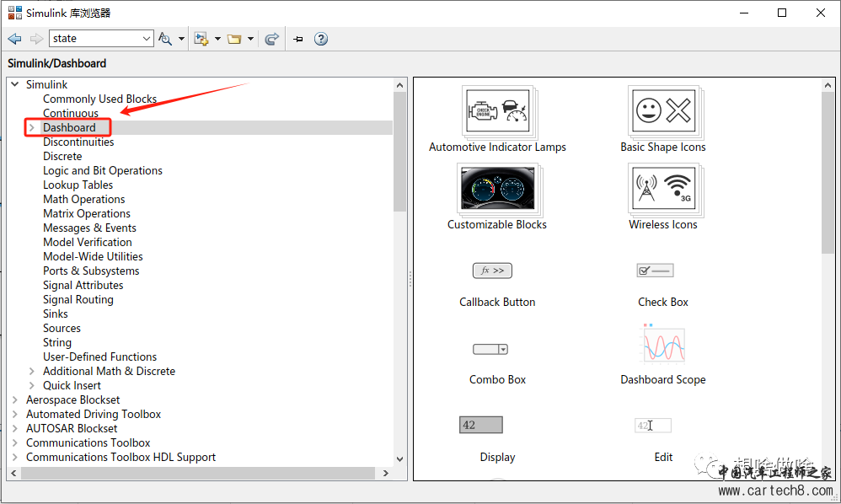Select the Dashboard Scope block icon

pyautogui.click(x=663, y=344)
